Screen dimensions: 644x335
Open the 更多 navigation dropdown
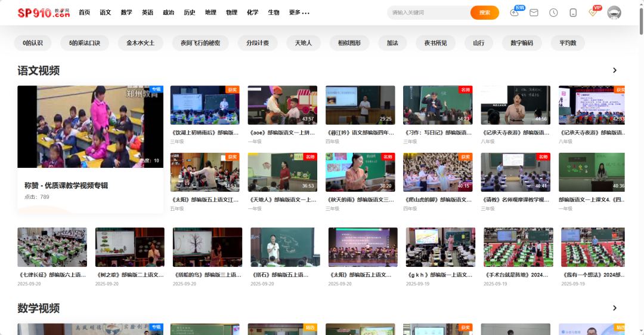[x=299, y=13]
